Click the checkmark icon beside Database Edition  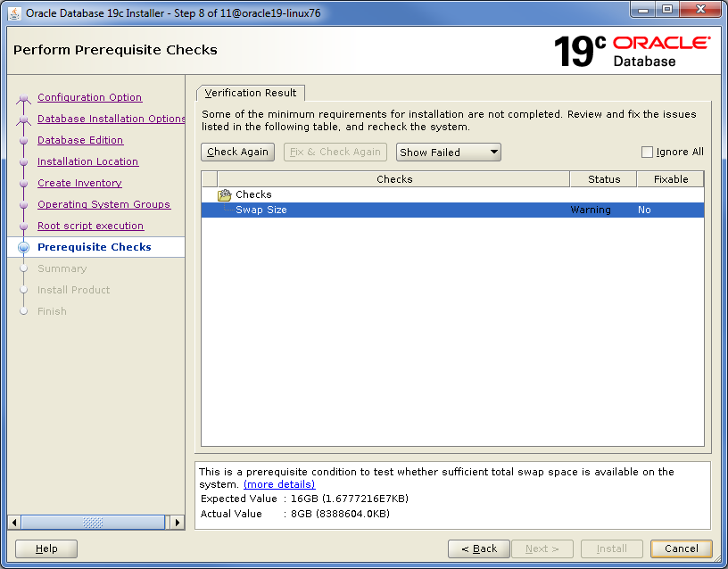[23, 140]
